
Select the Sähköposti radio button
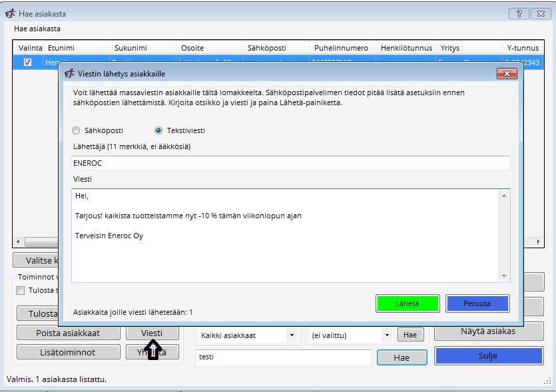click(76, 130)
